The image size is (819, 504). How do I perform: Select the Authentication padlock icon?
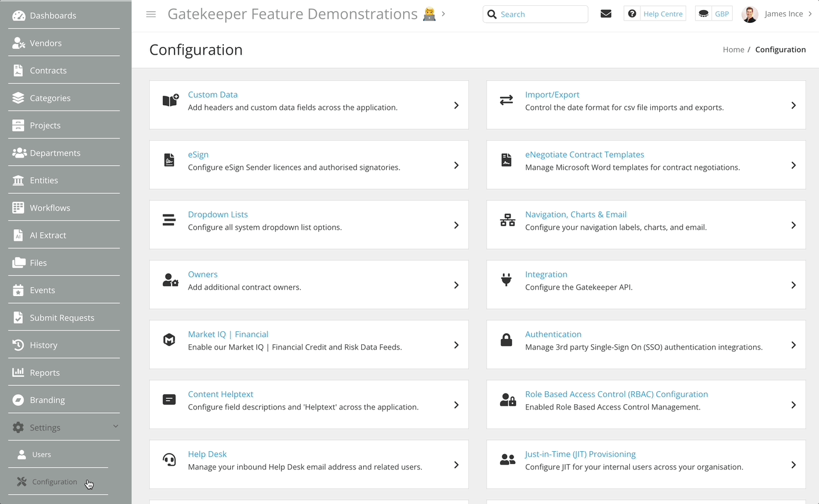(x=506, y=340)
